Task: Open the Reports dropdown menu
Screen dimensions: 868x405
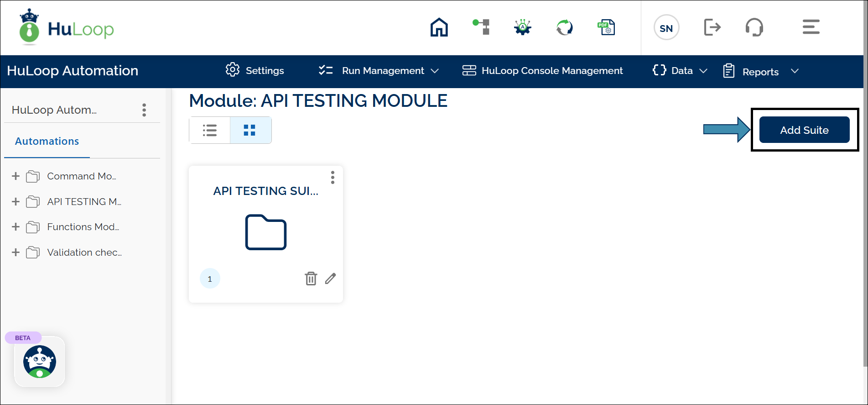Action: (x=761, y=72)
